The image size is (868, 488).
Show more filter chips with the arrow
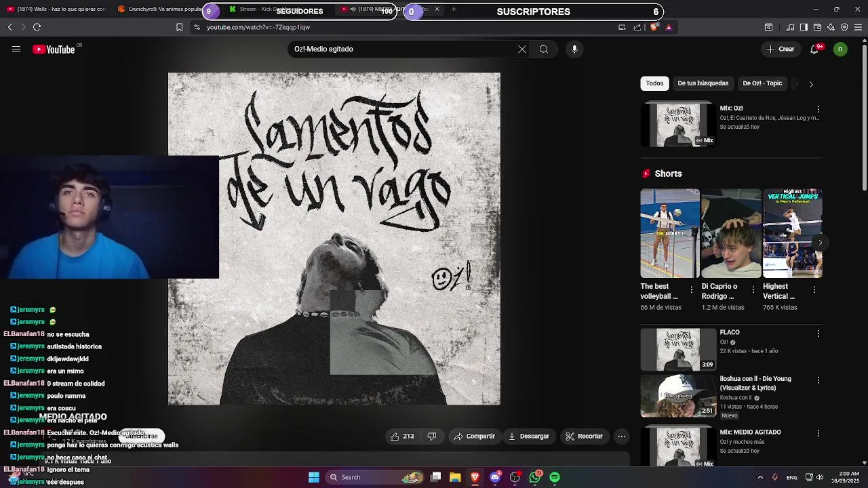click(x=811, y=84)
